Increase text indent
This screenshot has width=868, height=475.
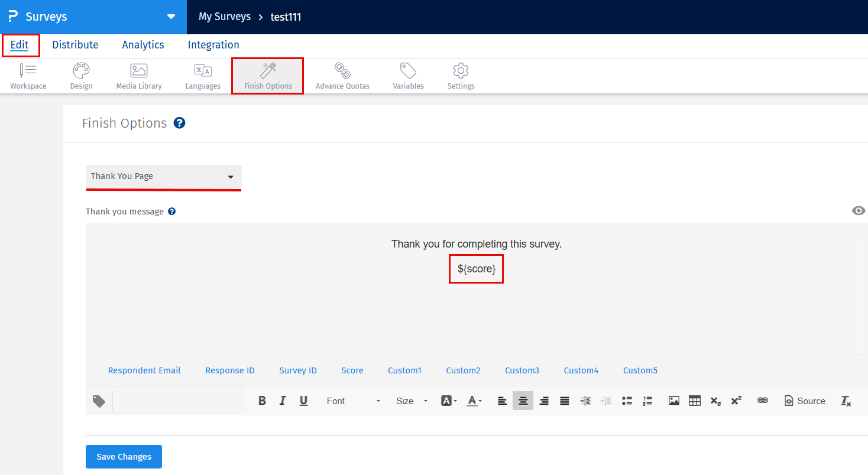pos(585,401)
